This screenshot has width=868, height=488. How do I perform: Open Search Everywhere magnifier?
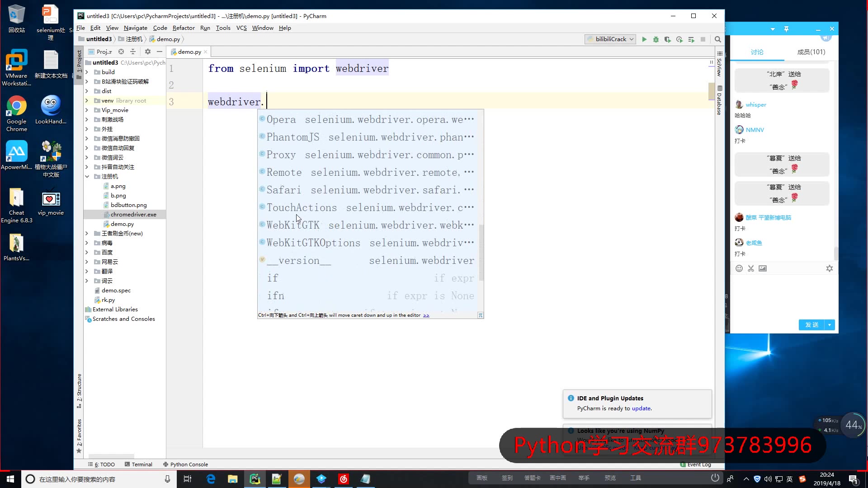point(717,39)
